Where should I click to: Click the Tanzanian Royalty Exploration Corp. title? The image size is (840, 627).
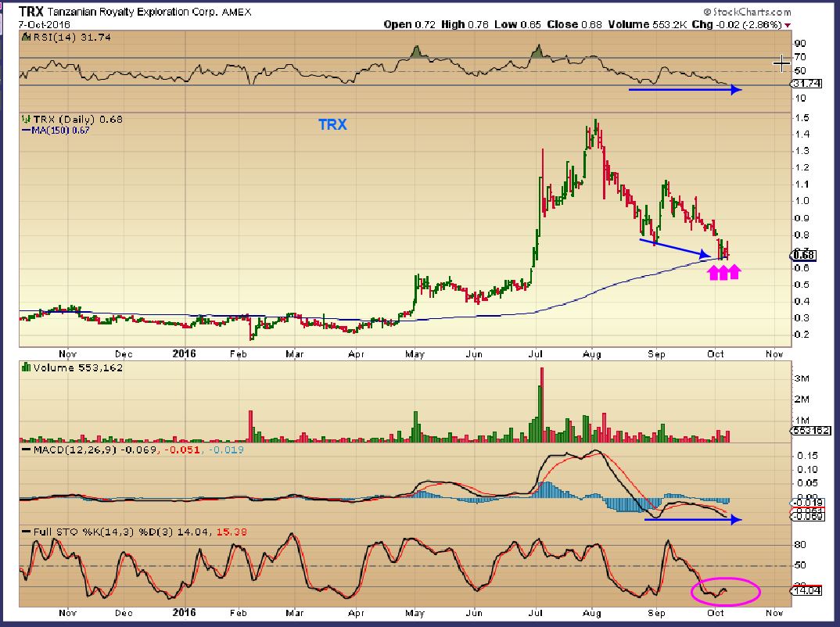click(x=132, y=11)
